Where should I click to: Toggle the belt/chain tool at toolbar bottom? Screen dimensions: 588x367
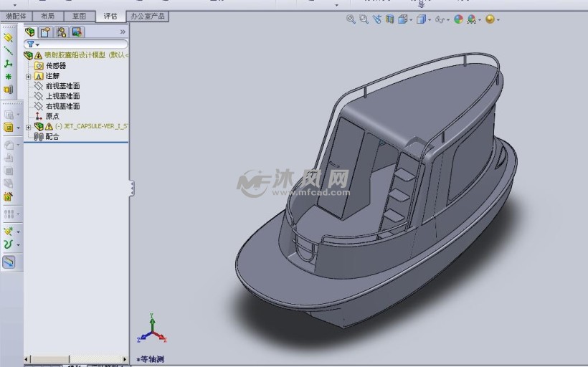click(x=9, y=262)
